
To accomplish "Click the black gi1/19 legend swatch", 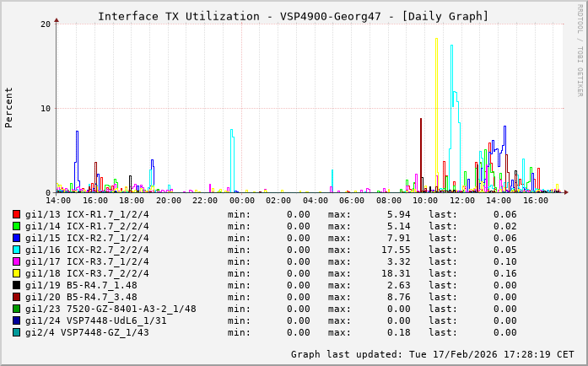I will click(17, 285).
